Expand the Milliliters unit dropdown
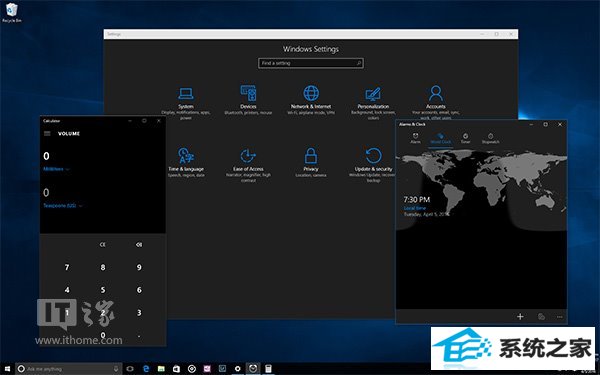The image size is (600, 375). point(56,169)
